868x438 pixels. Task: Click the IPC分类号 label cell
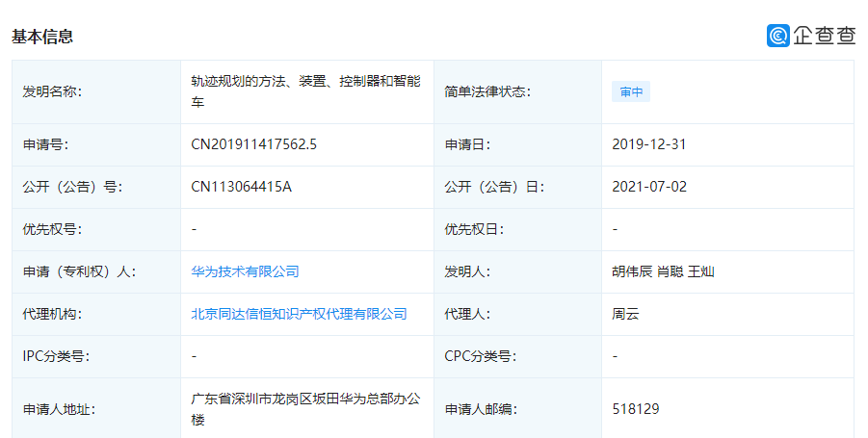coord(56,356)
